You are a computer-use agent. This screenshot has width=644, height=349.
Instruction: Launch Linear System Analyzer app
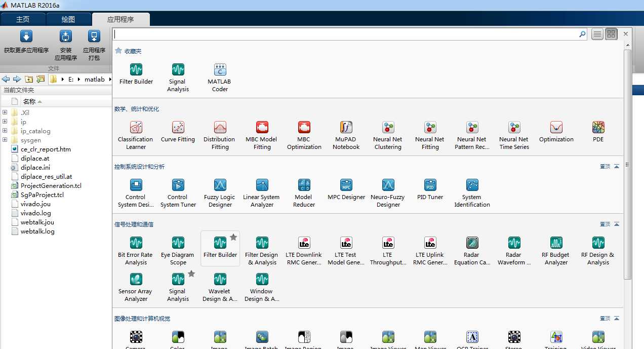click(x=262, y=193)
